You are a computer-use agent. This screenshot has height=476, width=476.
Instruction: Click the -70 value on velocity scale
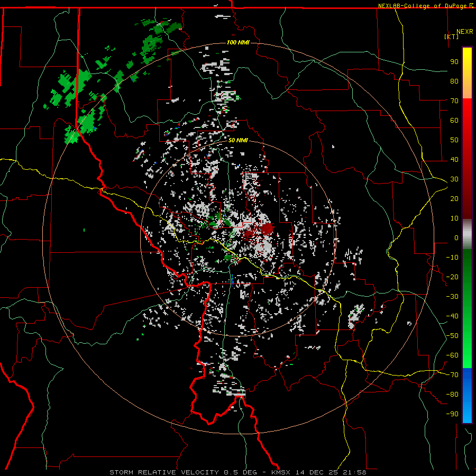coord(452,375)
